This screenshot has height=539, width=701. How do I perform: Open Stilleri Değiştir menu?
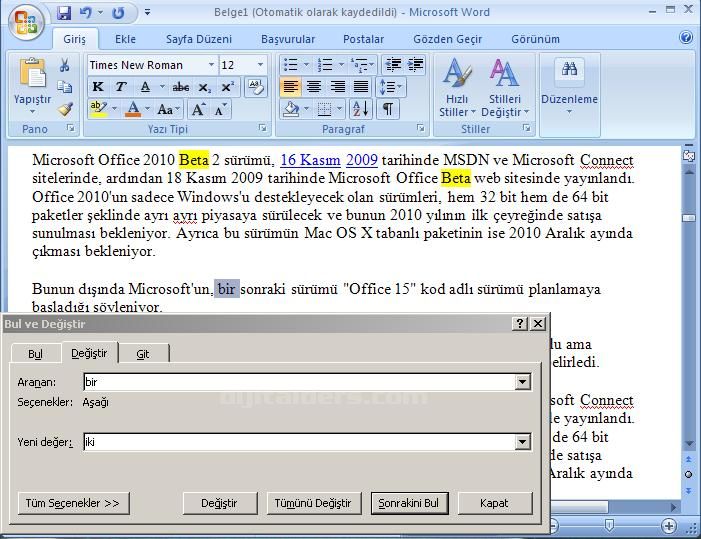tap(505, 87)
